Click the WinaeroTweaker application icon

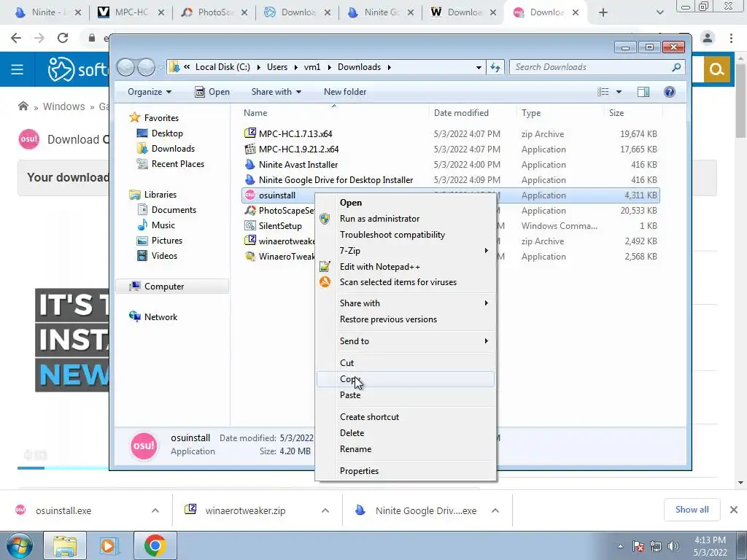pos(249,256)
